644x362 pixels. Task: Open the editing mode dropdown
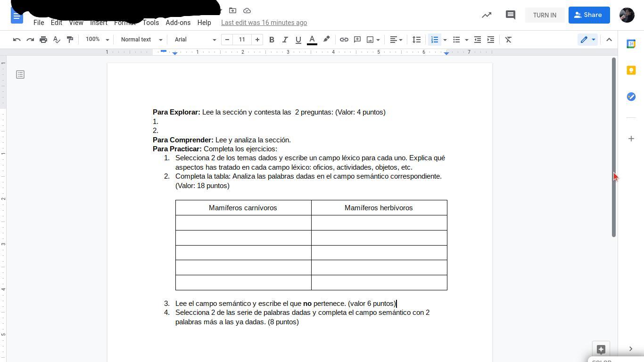pos(587,40)
